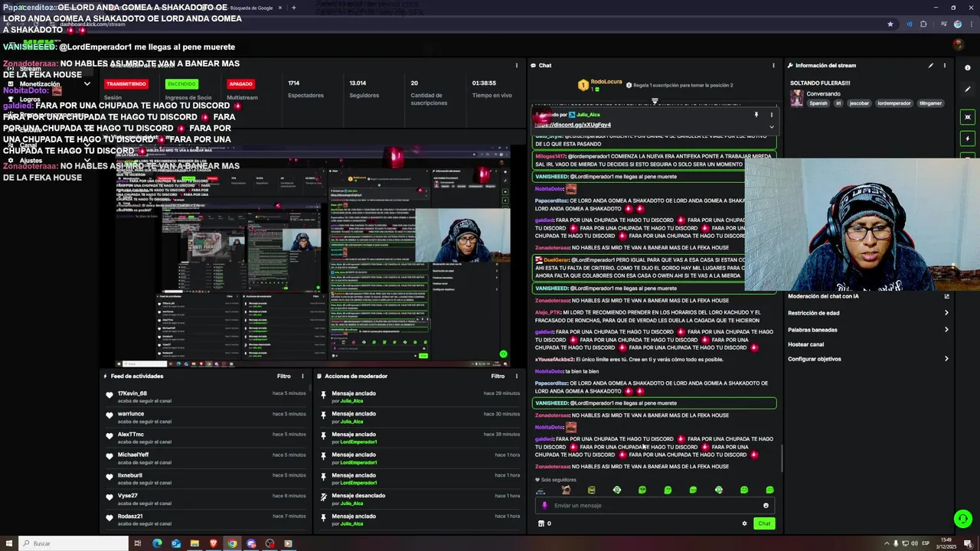Open the Logros sidebar item

pos(30,99)
